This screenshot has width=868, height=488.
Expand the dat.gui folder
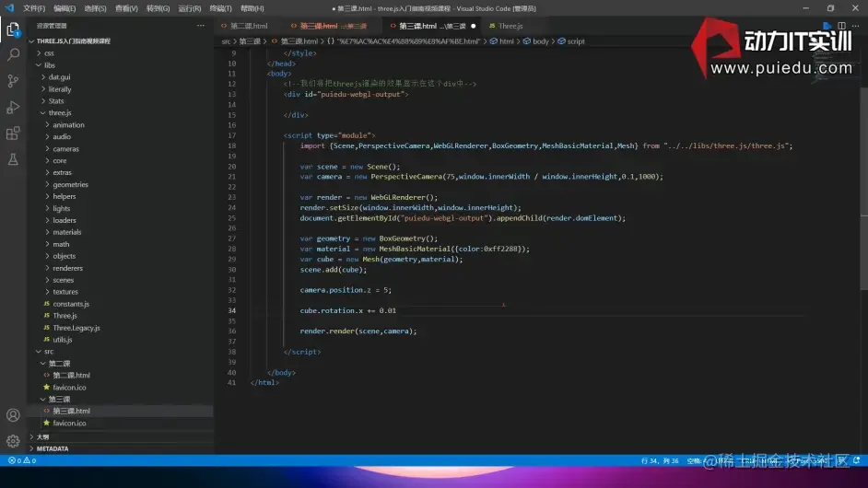click(x=59, y=77)
